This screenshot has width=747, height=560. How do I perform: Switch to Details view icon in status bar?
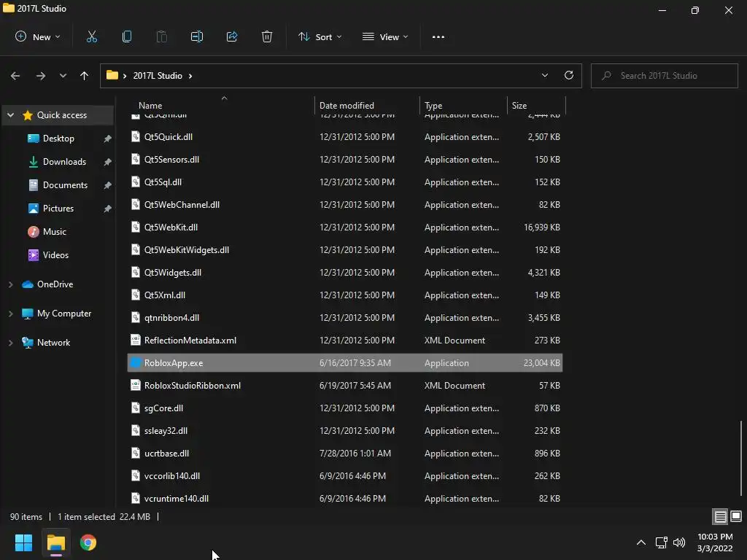point(720,516)
